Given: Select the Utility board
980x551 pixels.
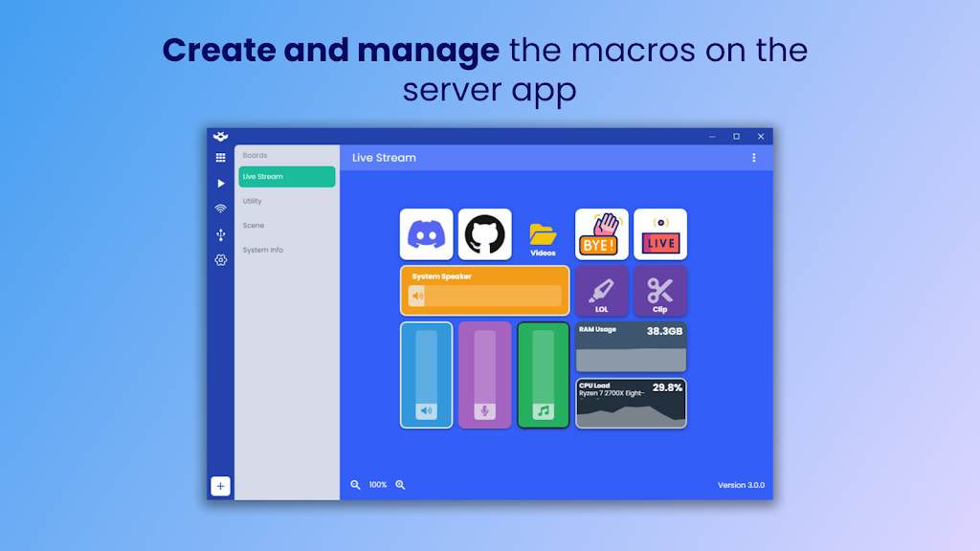Looking at the screenshot, I should coord(253,201).
